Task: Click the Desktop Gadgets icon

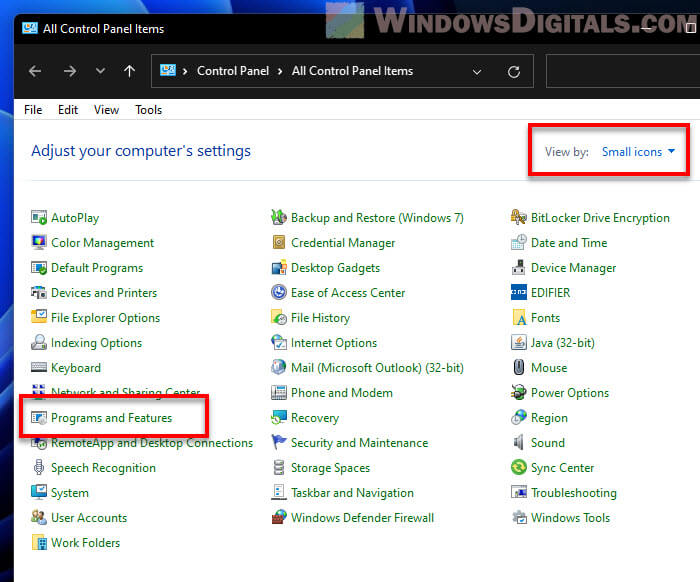Action: point(279,268)
